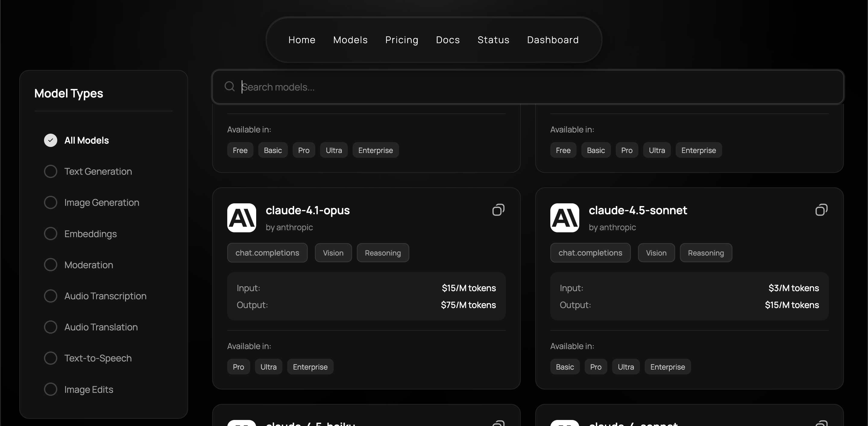Click the Vision tag on claude-4.5-sonnet
Image resolution: width=868 pixels, height=426 pixels.
[x=656, y=253]
